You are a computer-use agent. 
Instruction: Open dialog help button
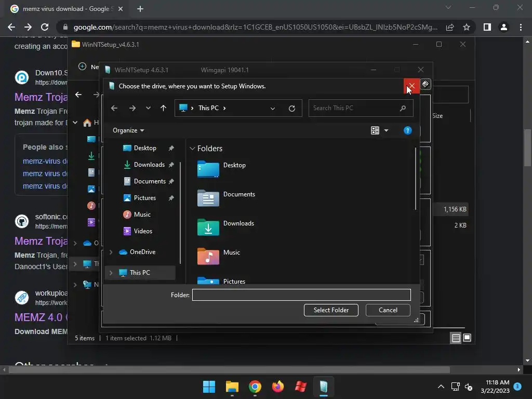tap(407, 130)
